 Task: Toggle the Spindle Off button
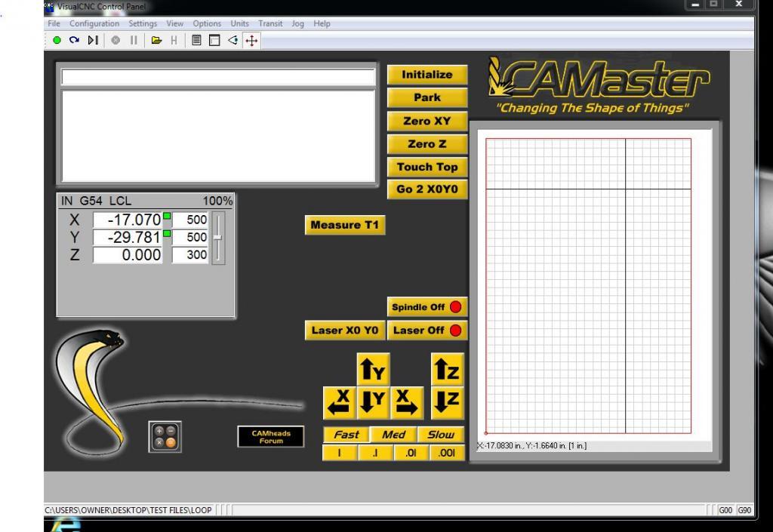point(427,307)
